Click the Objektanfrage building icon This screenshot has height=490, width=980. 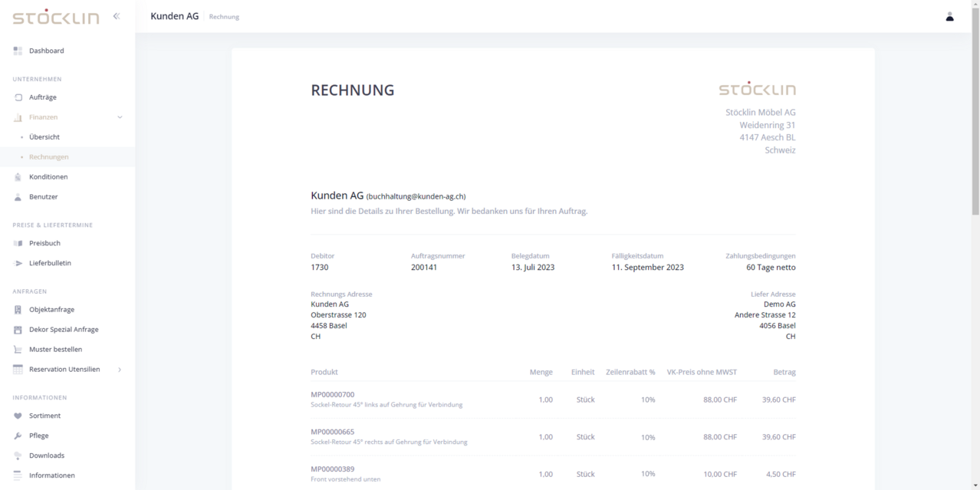(18, 310)
